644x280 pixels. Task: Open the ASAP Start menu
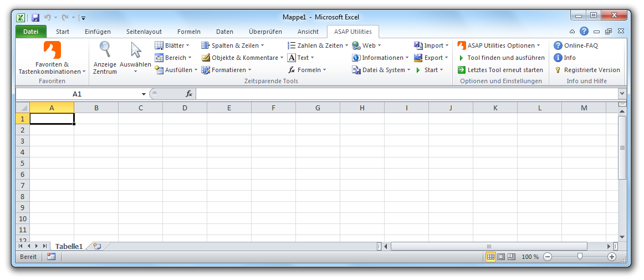[x=429, y=70]
